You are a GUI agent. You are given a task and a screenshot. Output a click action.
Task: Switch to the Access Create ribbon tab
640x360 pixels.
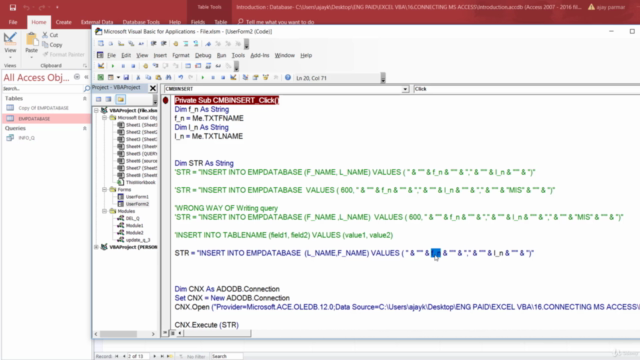click(x=63, y=22)
